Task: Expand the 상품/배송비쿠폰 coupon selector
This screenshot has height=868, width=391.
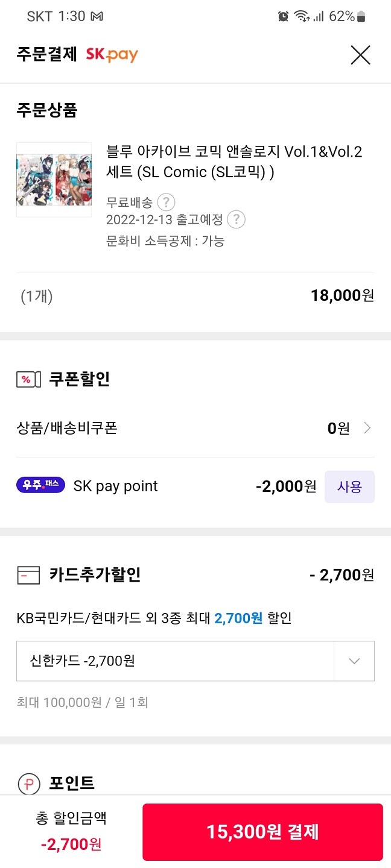Action: coord(367,428)
